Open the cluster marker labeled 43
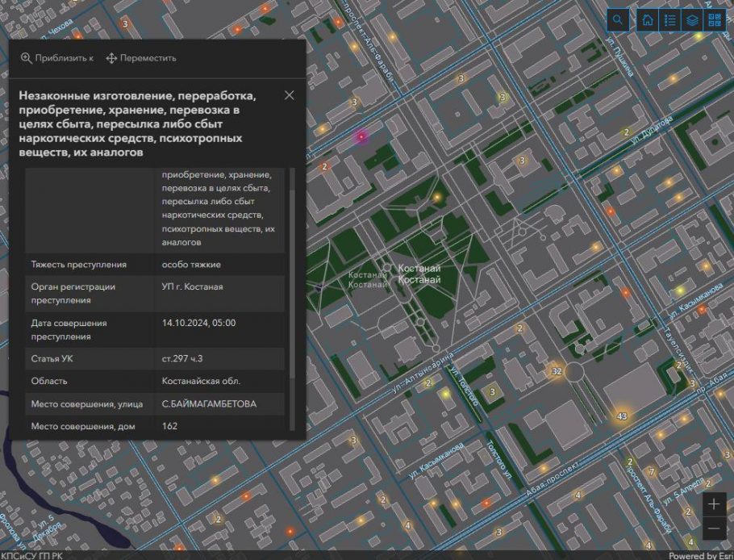This screenshot has width=734, height=560. click(x=622, y=416)
